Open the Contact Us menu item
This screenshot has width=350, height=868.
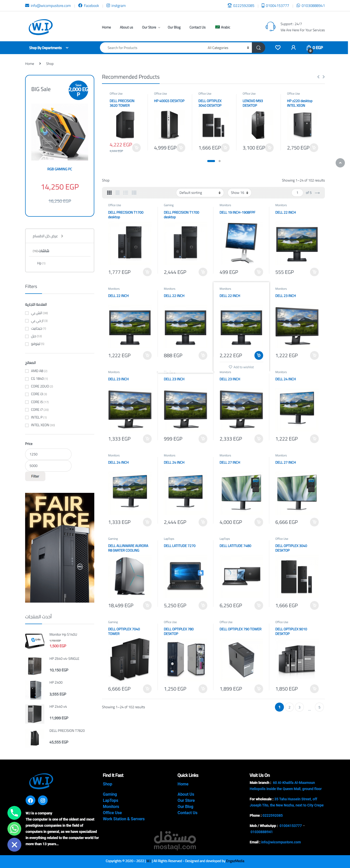point(197,27)
